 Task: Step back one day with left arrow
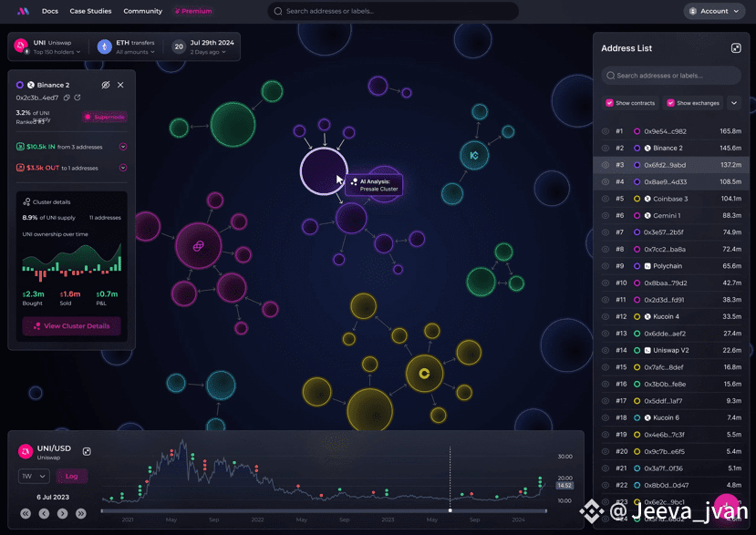coord(44,514)
